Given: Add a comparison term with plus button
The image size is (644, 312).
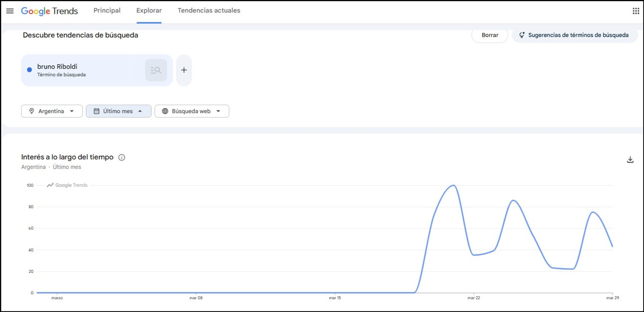Looking at the screenshot, I should coord(184,70).
